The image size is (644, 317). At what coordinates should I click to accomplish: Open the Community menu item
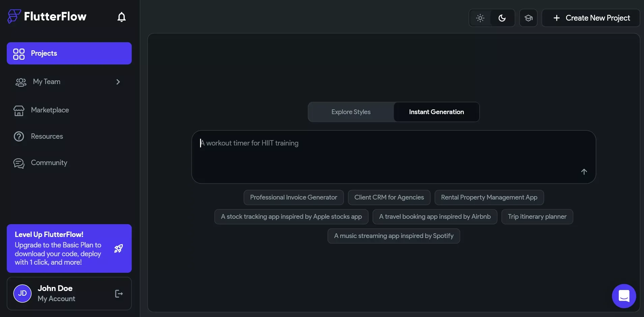(69, 163)
